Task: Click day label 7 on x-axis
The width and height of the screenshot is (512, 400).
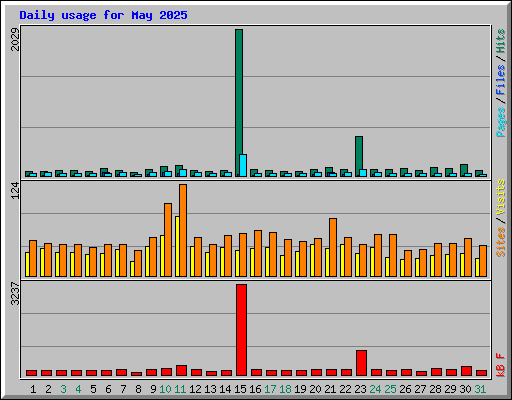Action: coord(123,389)
